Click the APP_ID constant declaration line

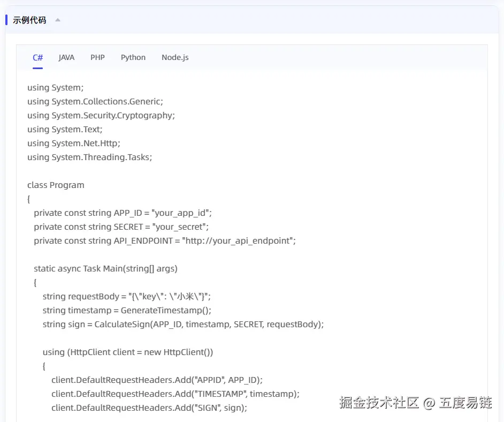(x=123, y=213)
